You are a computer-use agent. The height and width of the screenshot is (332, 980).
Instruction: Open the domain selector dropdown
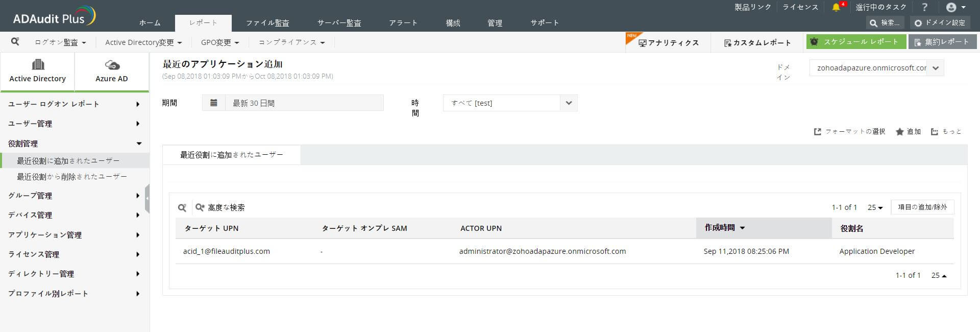[877, 68]
